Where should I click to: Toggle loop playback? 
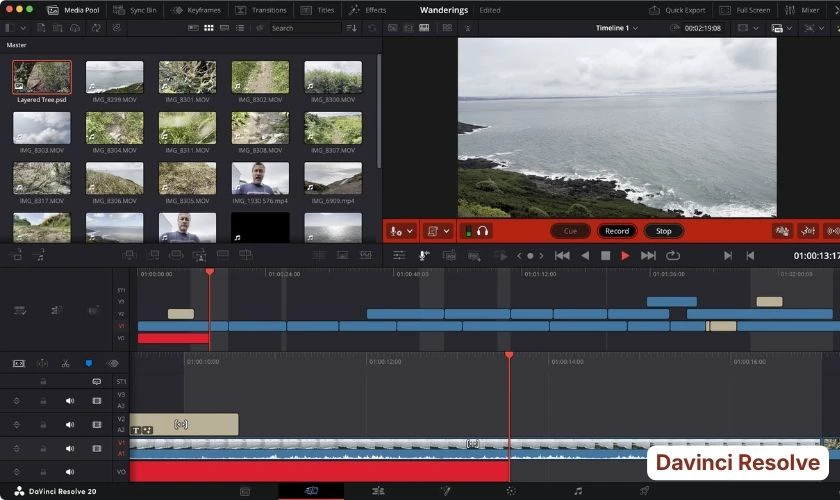673,256
